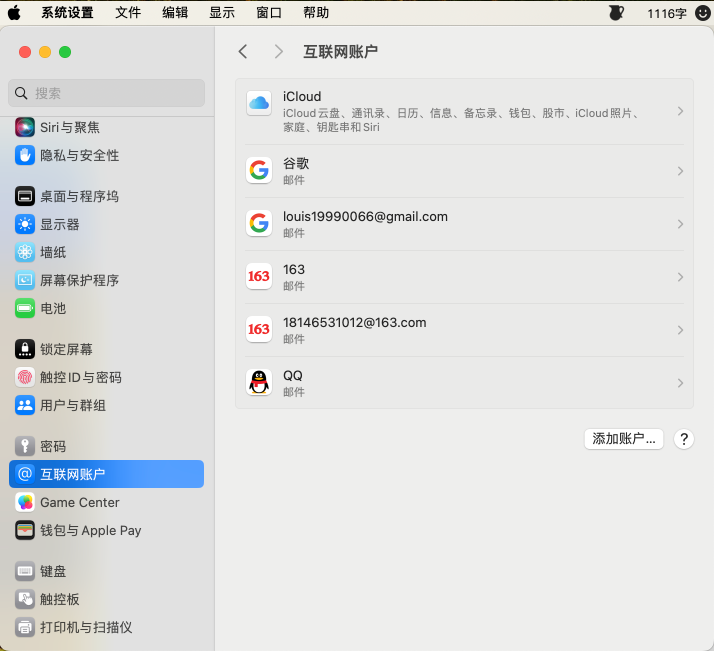Click the 墙纸 flower icon
This screenshot has width=714, height=651.
tap(25, 252)
